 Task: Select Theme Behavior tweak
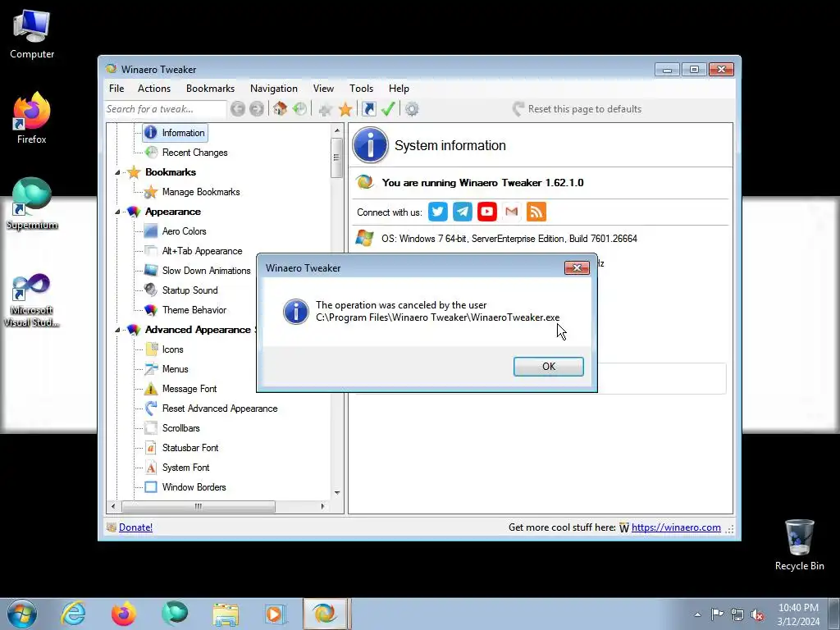[194, 310]
